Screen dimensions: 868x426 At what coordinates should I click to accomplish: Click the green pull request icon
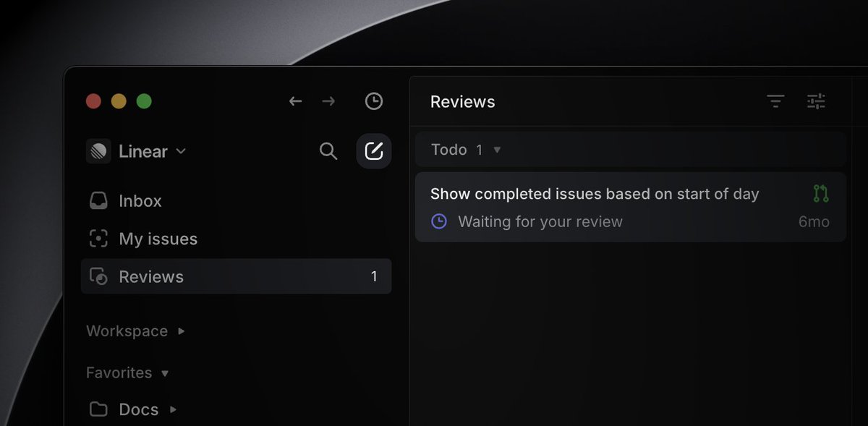point(821,193)
